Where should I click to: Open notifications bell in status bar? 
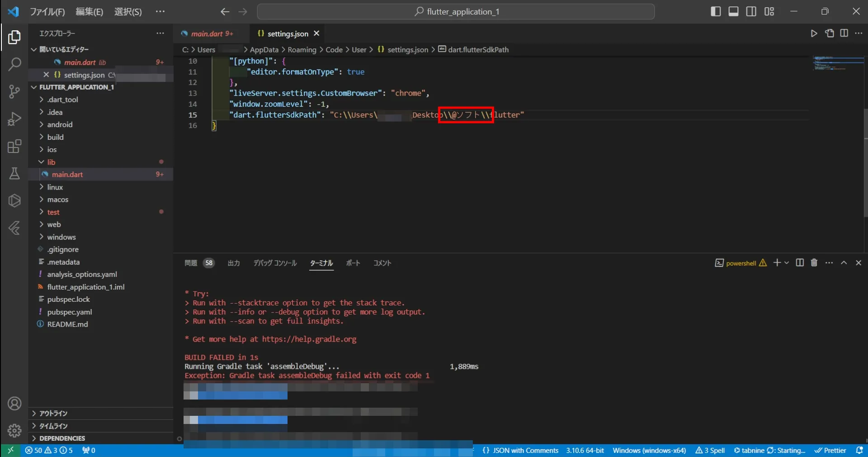[x=859, y=451]
